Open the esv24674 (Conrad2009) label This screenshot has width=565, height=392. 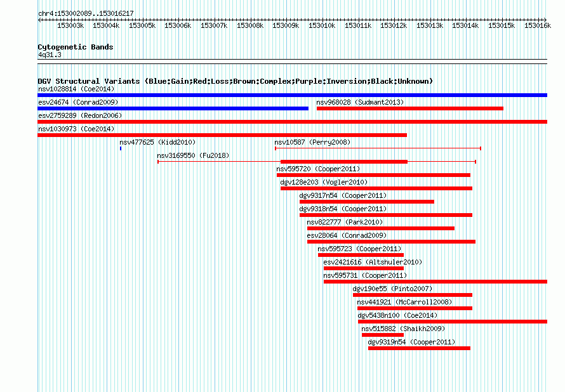(x=78, y=102)
